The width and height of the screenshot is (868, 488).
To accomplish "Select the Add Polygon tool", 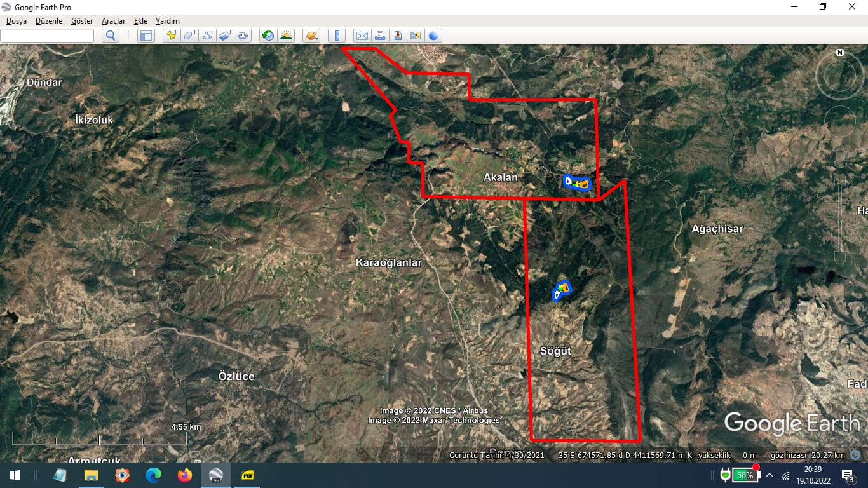I will point(189,36).
